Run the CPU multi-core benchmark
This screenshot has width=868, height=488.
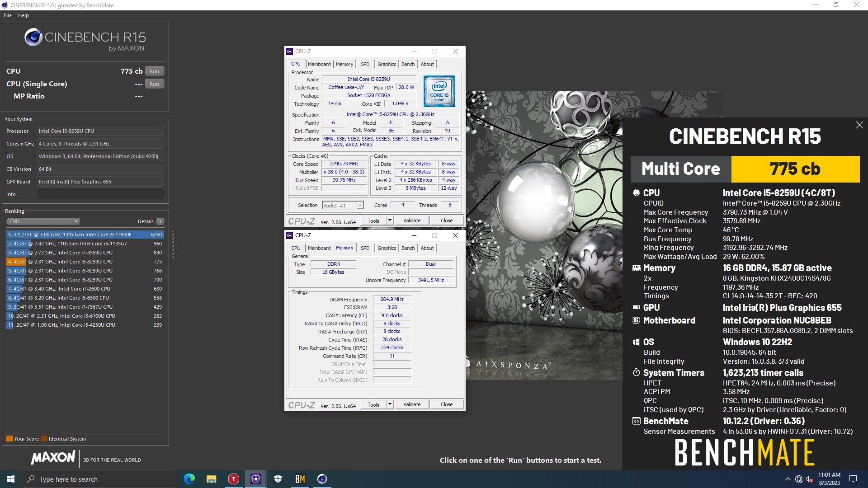[154, 71]
